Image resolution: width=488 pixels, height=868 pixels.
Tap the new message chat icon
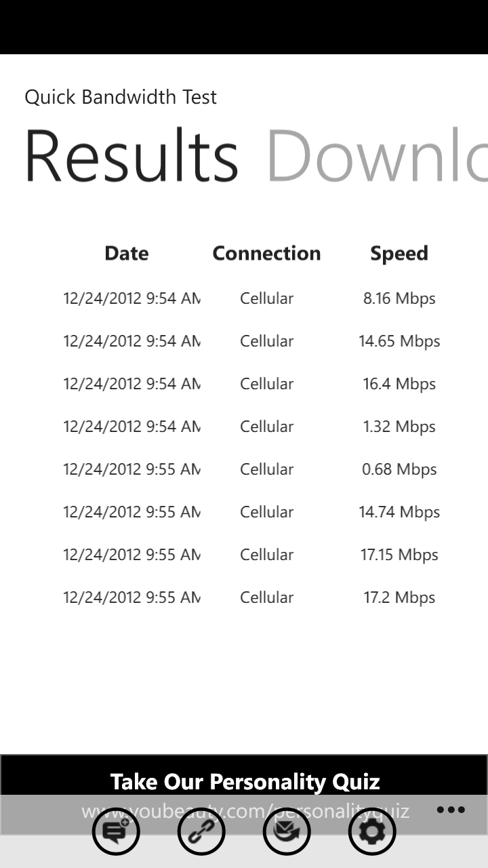pyautogui.click(x=116, y=831)
